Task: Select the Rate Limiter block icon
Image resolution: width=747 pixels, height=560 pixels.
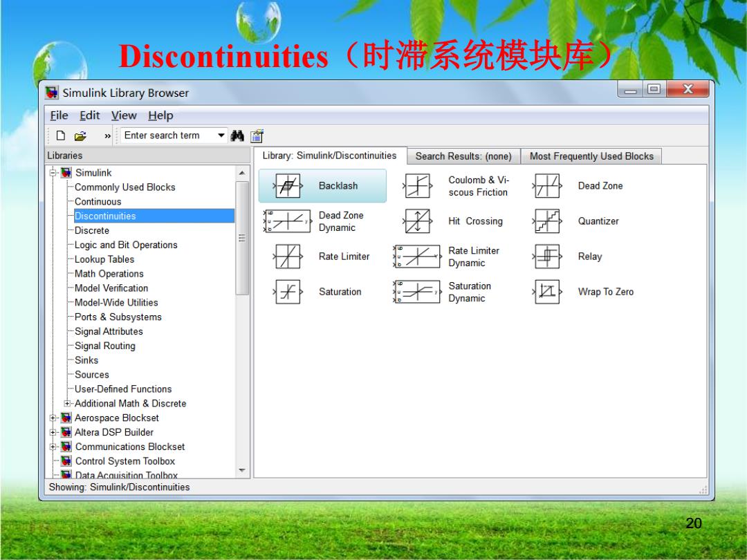Action: pos(288,256)
